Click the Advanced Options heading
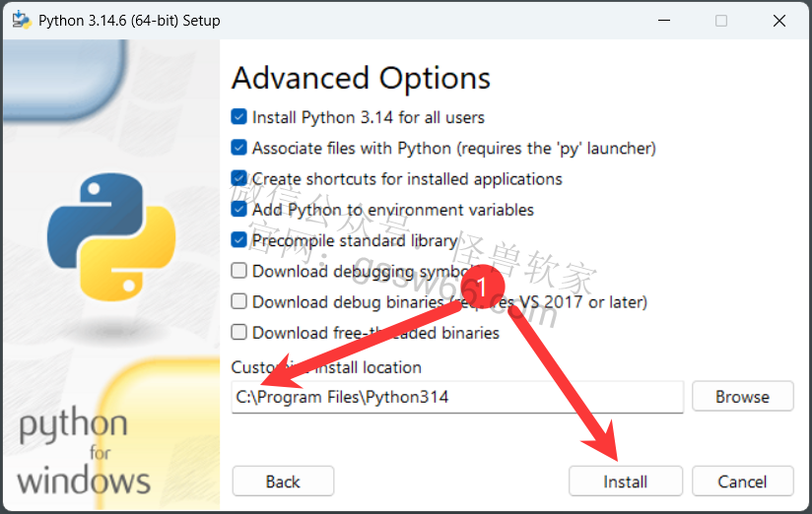Image resolution: width=812 pixels, height=514 pixels. click(361, 79)
